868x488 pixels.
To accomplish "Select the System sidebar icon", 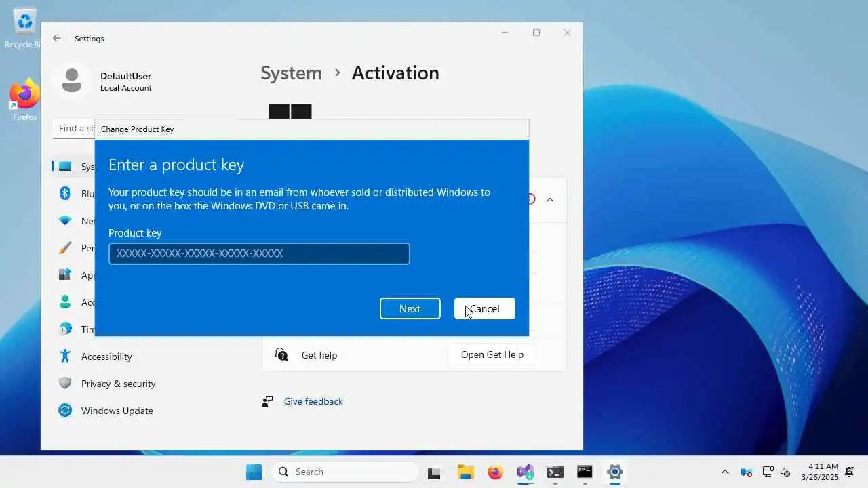I will pyautogui.click(x=65, y=167).
